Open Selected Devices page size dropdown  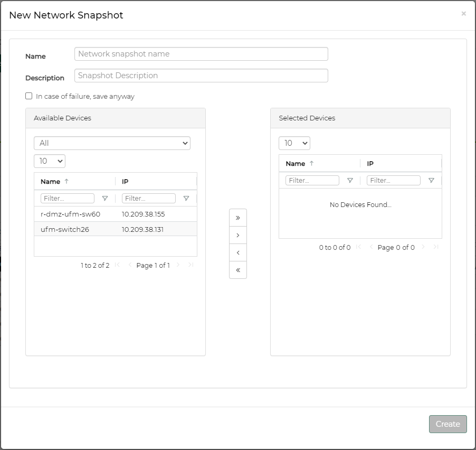[294, 143]
